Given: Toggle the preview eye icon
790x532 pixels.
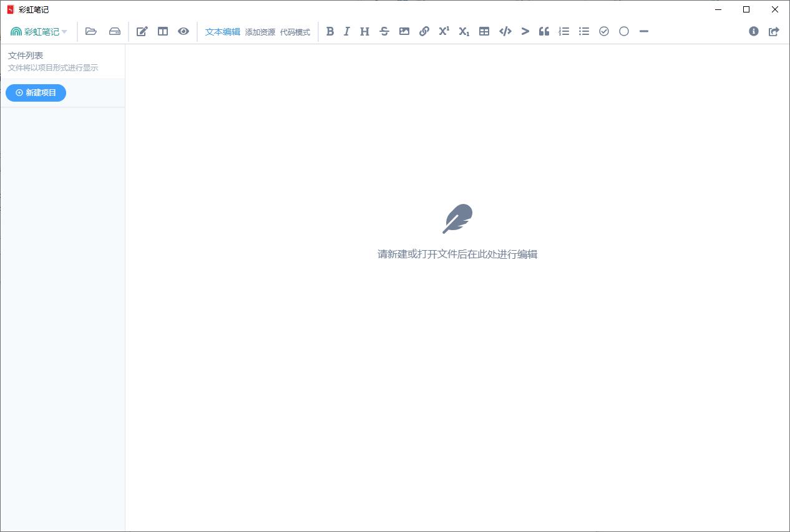Looking at the screenshot, I should (183, 31).
